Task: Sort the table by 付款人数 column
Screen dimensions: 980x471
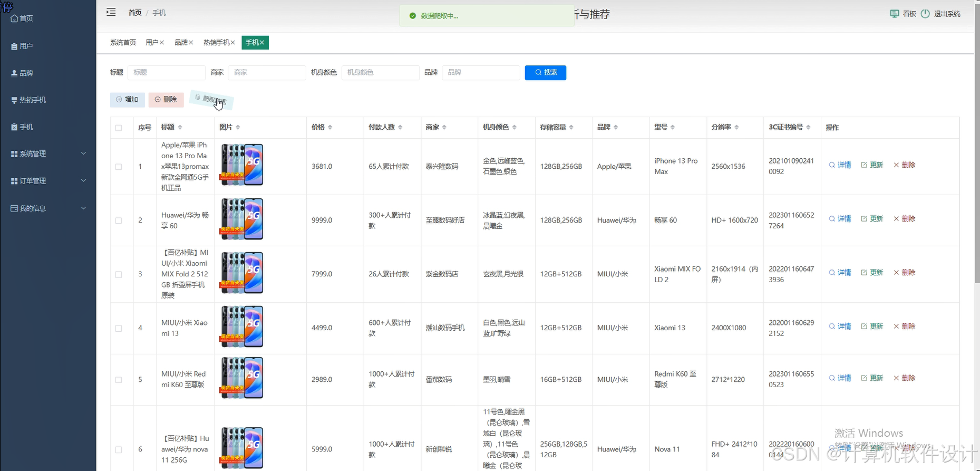Action: [400, 127]
